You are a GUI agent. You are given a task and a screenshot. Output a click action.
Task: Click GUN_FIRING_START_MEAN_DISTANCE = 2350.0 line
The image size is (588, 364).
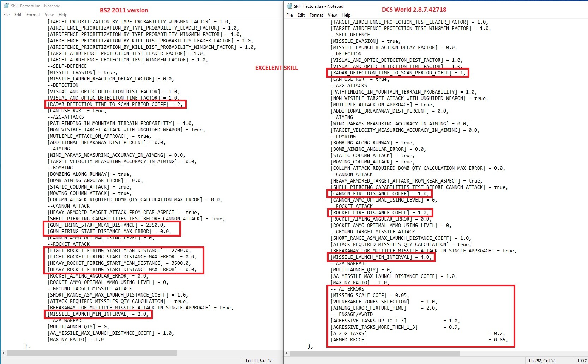coord(107,225)
